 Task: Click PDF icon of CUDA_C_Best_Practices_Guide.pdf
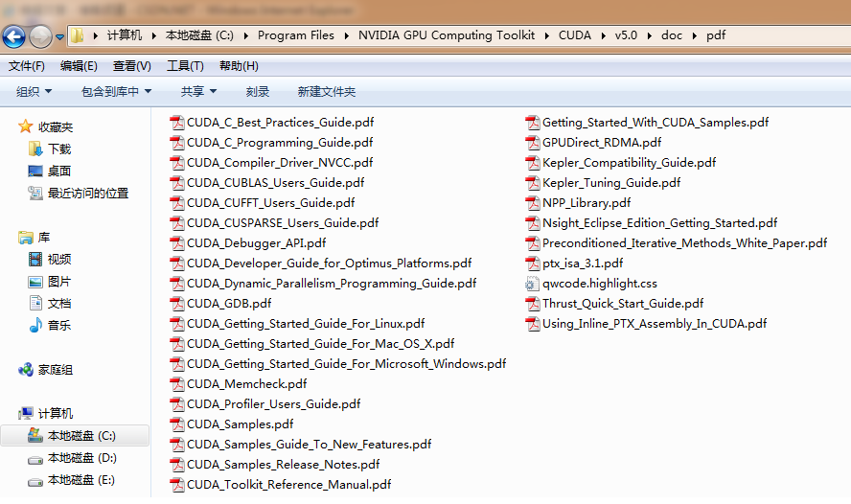tap(177, 123)
